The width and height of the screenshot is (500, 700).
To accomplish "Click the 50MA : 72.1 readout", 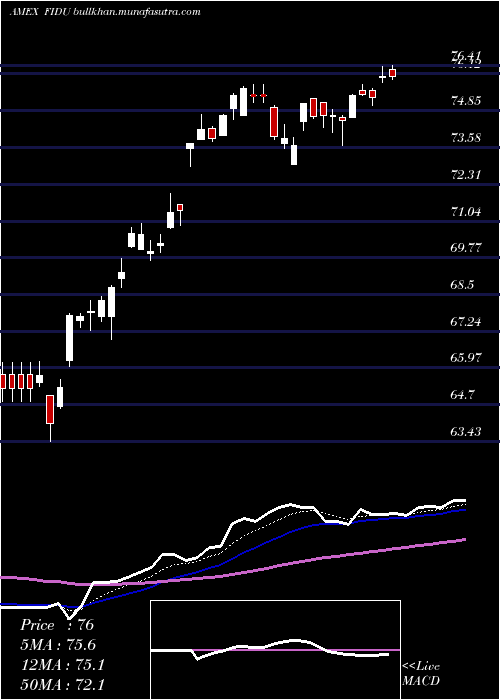I will pos(62,684).
